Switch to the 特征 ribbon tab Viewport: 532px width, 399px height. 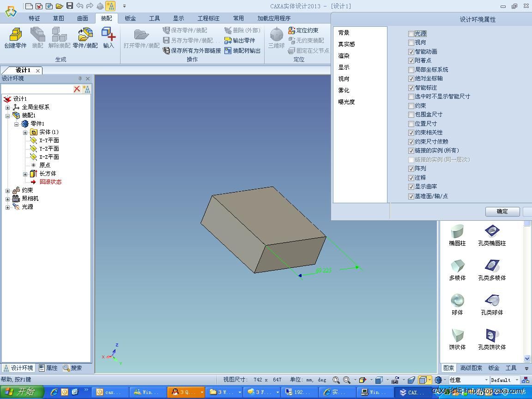pyautogui.click(x=34, y=18)
